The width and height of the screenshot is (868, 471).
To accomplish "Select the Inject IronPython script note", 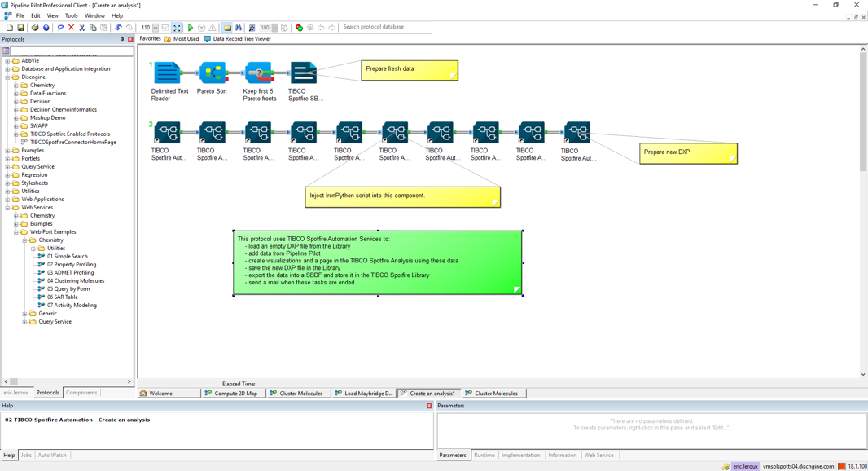I will [402, 196].
